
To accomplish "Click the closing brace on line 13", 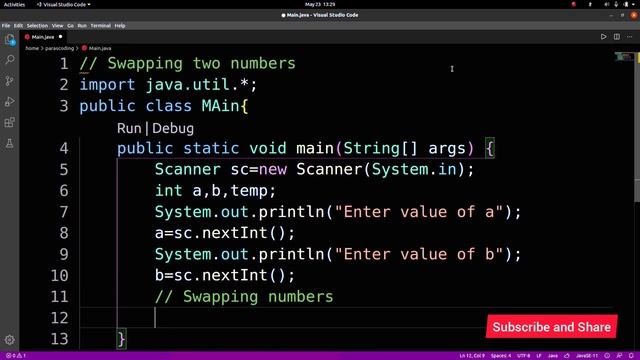I will (122, 340).
